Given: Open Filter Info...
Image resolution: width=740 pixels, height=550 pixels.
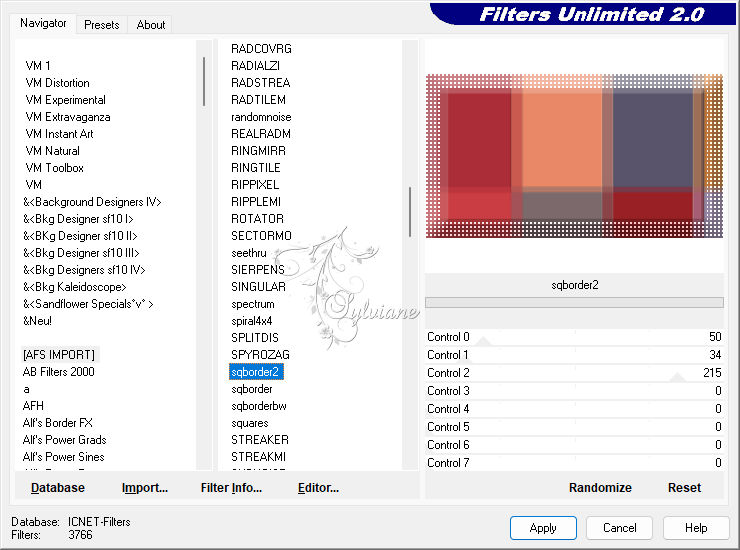Looking at the screenshot, I should (x=231, y=488).
